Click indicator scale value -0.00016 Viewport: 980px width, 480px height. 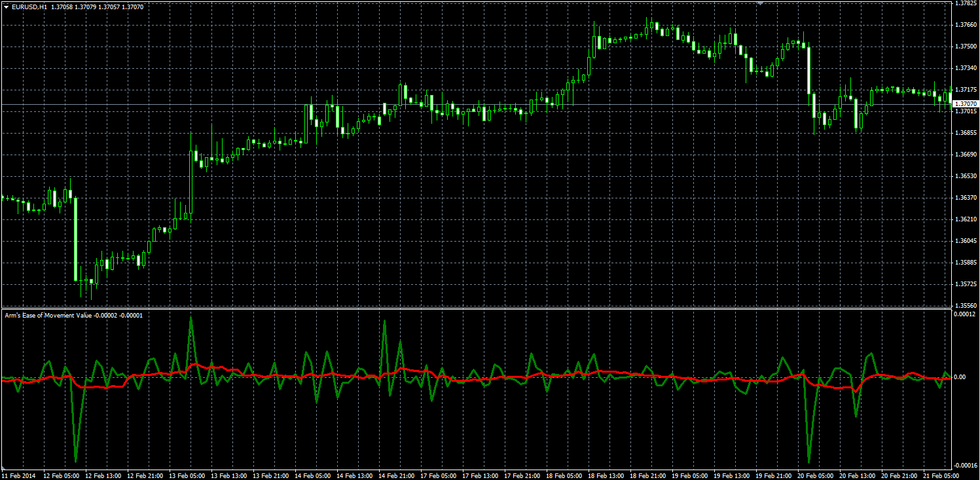tap(966, 464)
